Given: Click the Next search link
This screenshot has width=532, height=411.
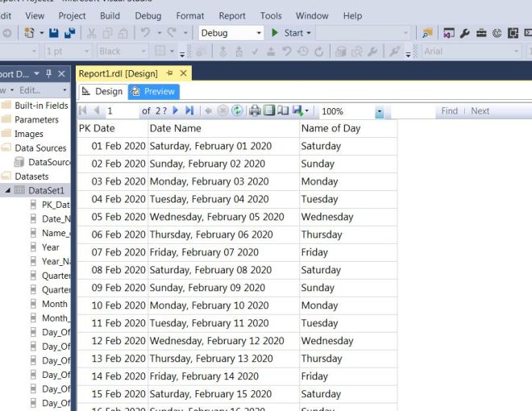Looking at the screenshot, I should pos(480,111).
